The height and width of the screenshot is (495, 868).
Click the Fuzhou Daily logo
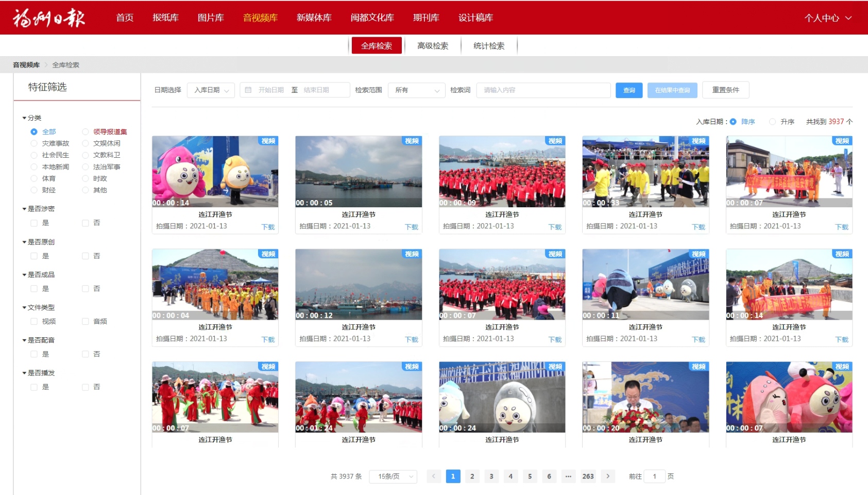coord(49,18)
